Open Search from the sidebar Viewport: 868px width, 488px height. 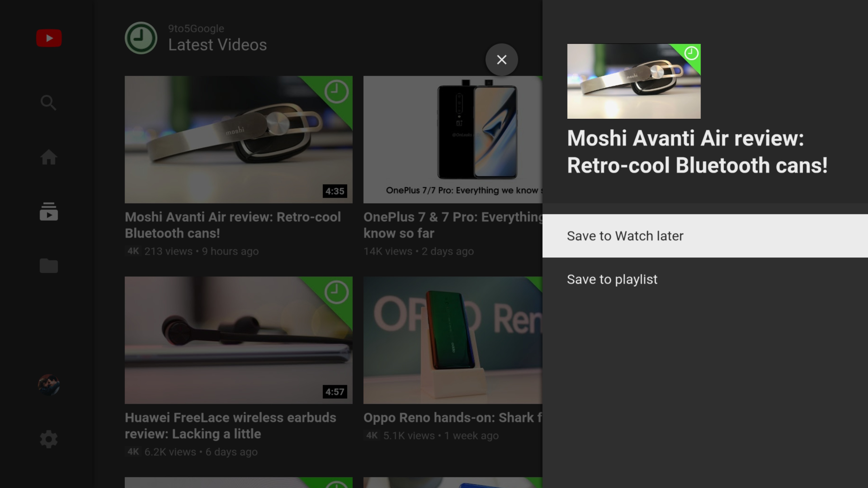click(x=49, y=103)
